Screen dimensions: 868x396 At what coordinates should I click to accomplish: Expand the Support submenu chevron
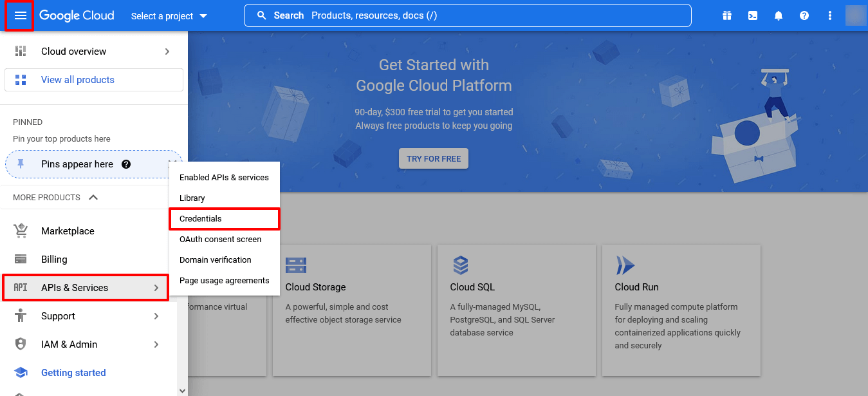tap(156, 316)
